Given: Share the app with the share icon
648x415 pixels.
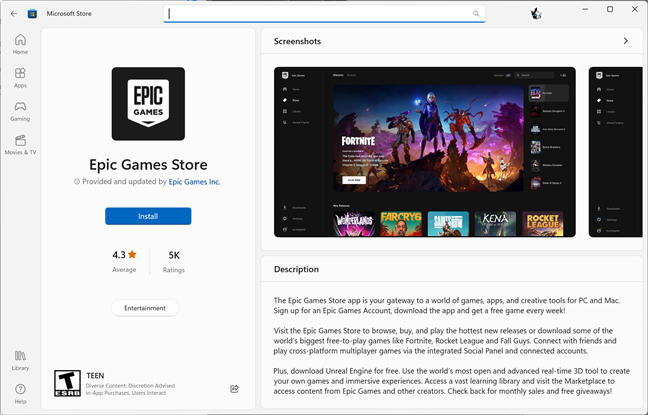Looking at the screenshot, I should tap(234, 389).
